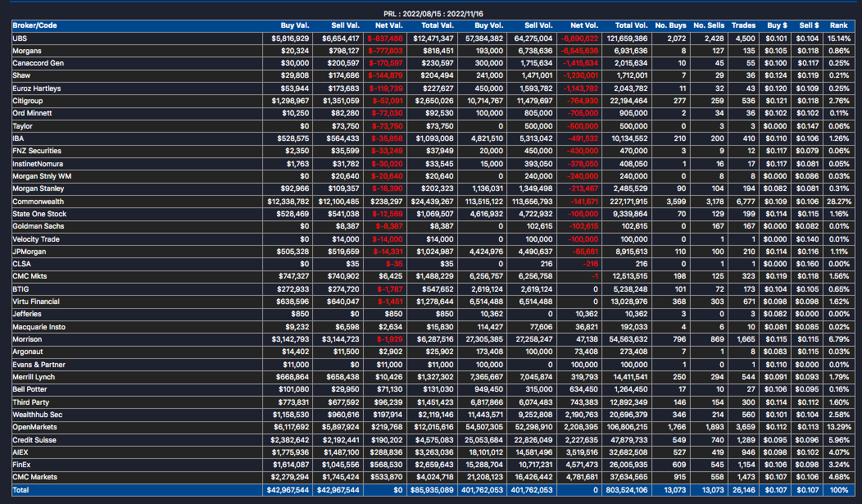
Task: Select the Evans & Partner broker name
Action: [x=39, y=365]
